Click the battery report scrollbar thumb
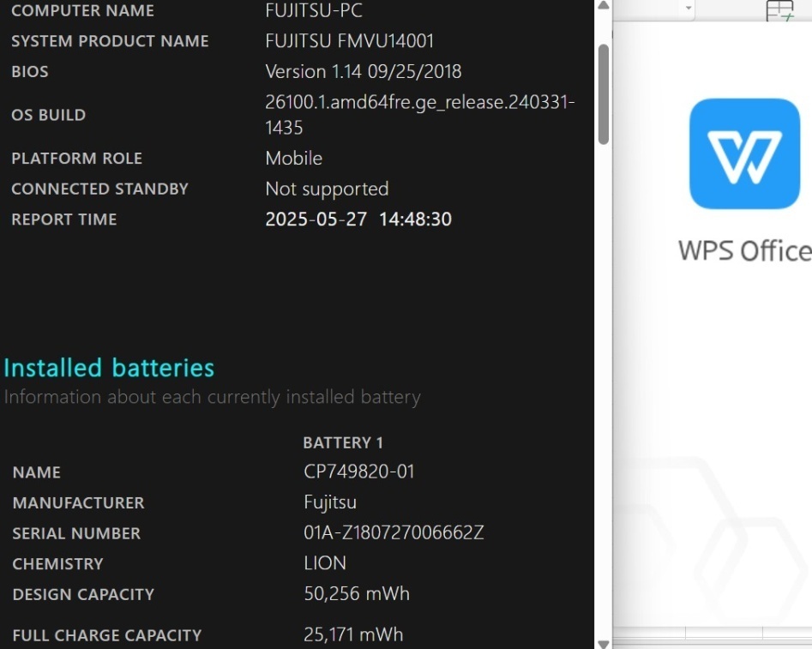The image size is (812, 649). pos(604,94)
